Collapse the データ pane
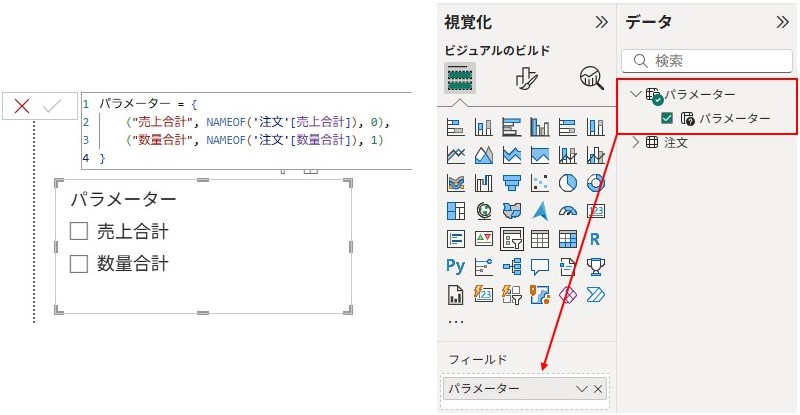Viewport: 800px width, 415px height. [x=782, y=22]
